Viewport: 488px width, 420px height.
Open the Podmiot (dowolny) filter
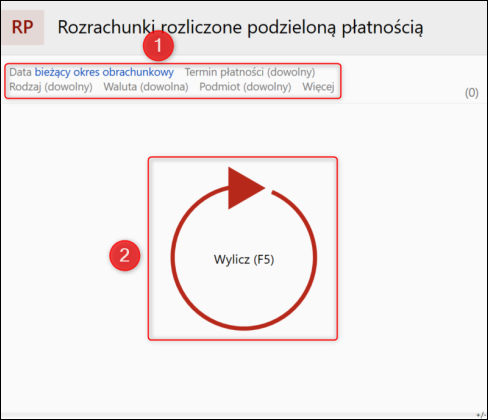pos(245,87)
